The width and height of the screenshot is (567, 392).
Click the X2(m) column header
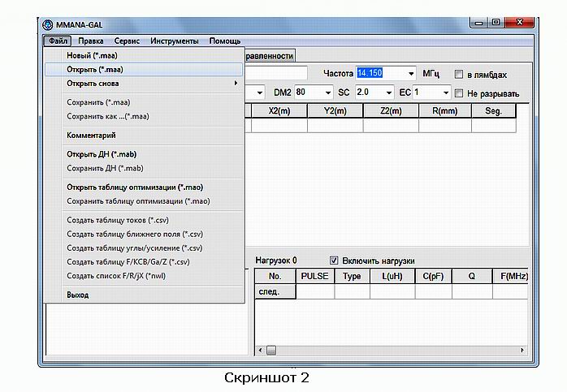(x=279, y=111)
